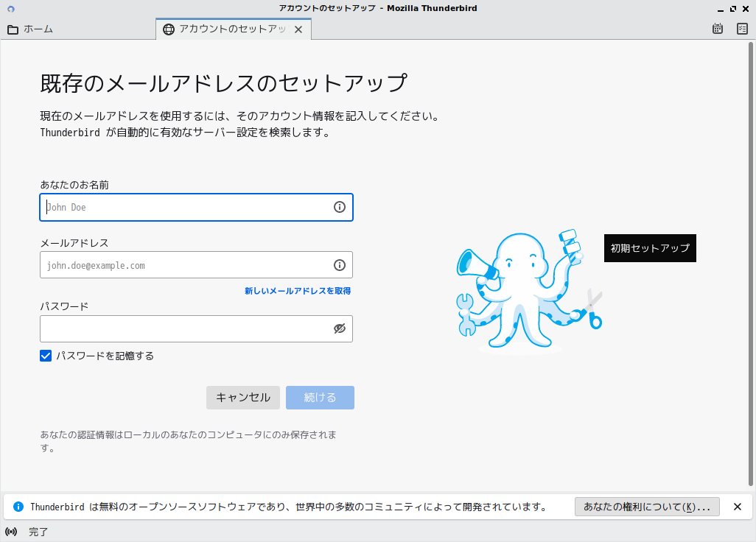Close the Thunderbird window
The height and width of the screenshot is (542, 756).
coord(746,9)
